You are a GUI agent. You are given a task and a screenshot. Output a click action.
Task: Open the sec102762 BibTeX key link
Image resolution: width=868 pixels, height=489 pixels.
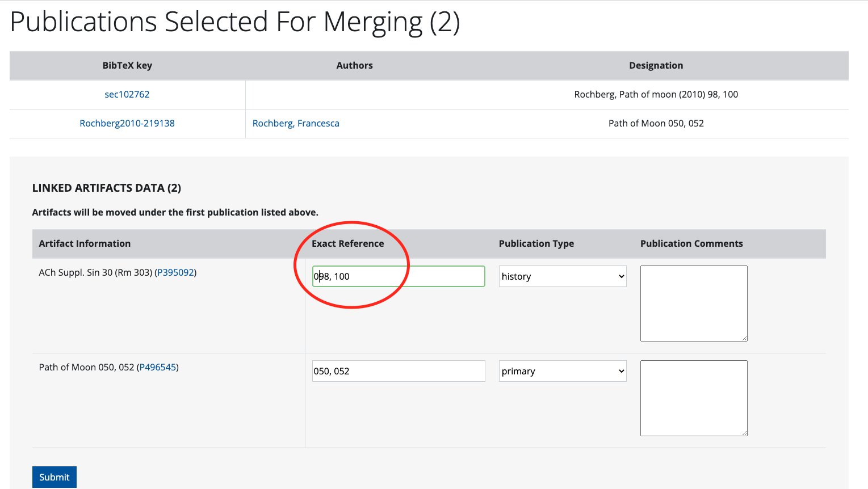127,94
